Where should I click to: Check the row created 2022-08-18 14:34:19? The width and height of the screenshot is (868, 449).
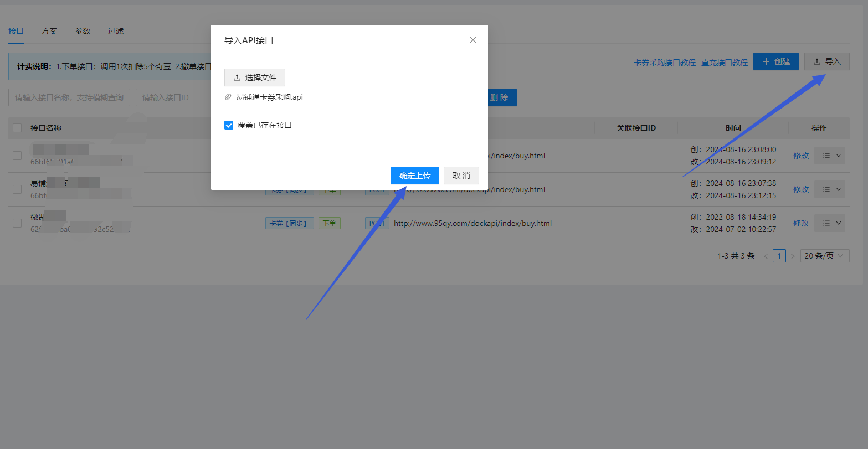coord(17,223)
